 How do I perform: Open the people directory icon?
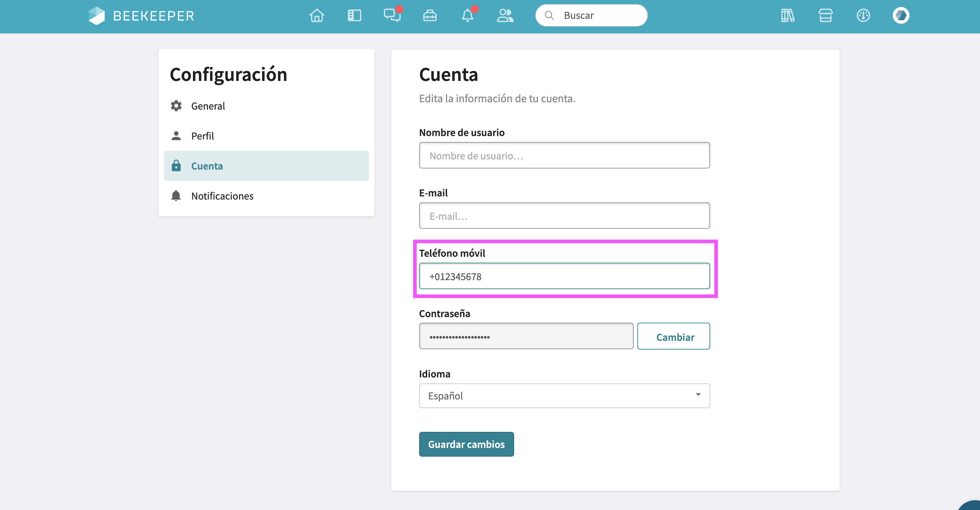[505, 16]
